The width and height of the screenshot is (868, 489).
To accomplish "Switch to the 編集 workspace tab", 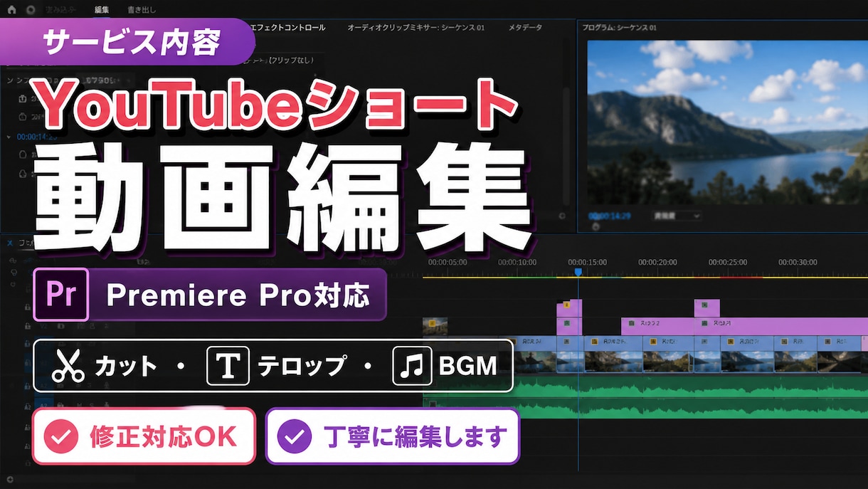I will [102, 10].
